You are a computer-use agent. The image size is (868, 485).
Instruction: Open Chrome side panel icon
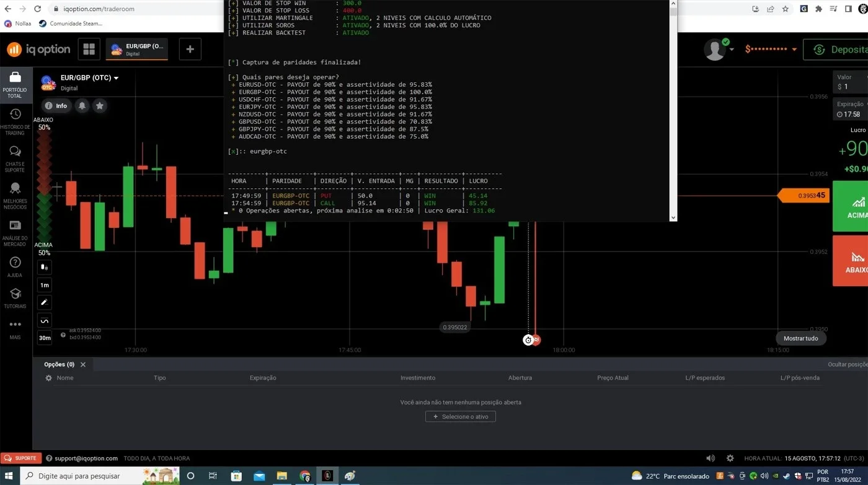pyautogui.click(x=848, y=9)
